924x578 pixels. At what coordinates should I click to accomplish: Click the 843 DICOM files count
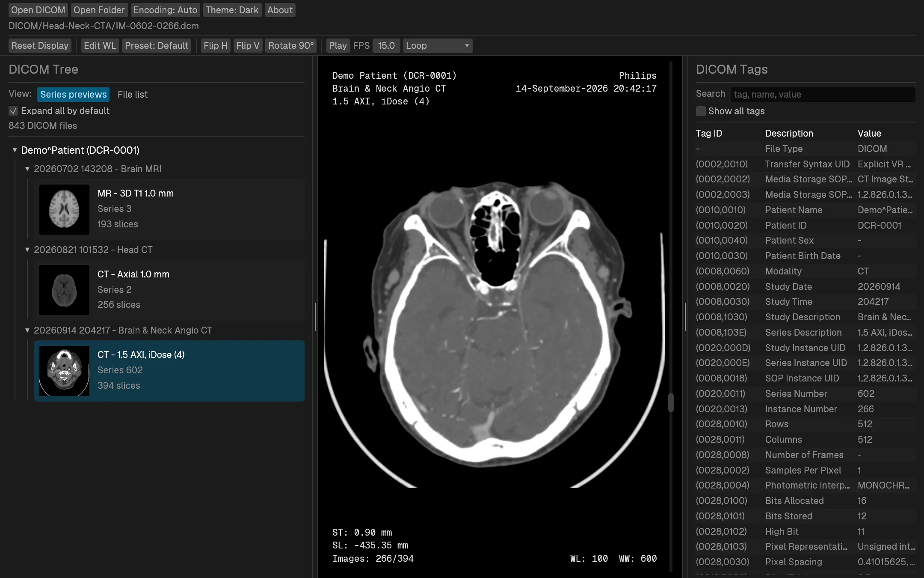tap(43, 125)
